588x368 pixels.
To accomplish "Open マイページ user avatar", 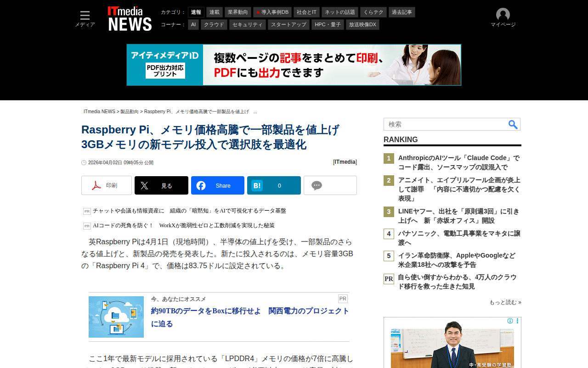I will click(503, 18).
